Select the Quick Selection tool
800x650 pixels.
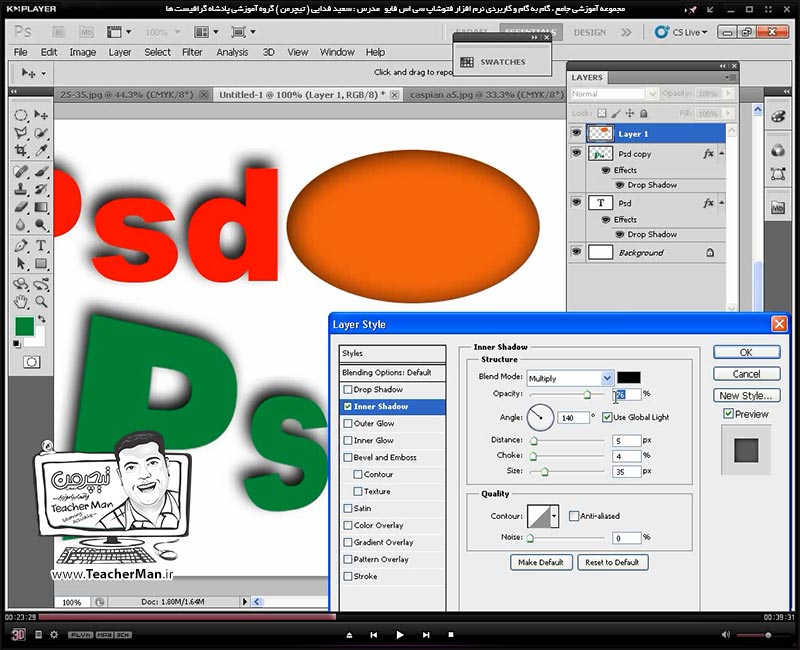click(x=41, y=133)
